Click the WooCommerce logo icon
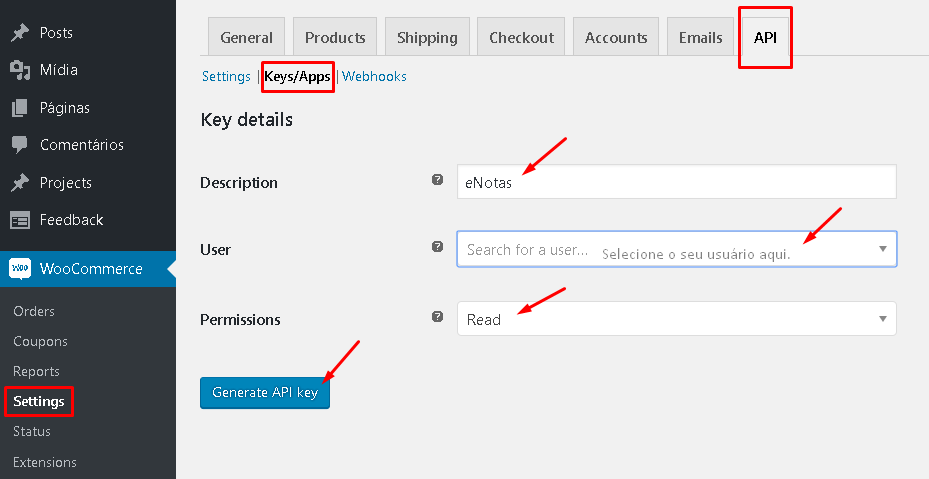 [x=20, y=269]
